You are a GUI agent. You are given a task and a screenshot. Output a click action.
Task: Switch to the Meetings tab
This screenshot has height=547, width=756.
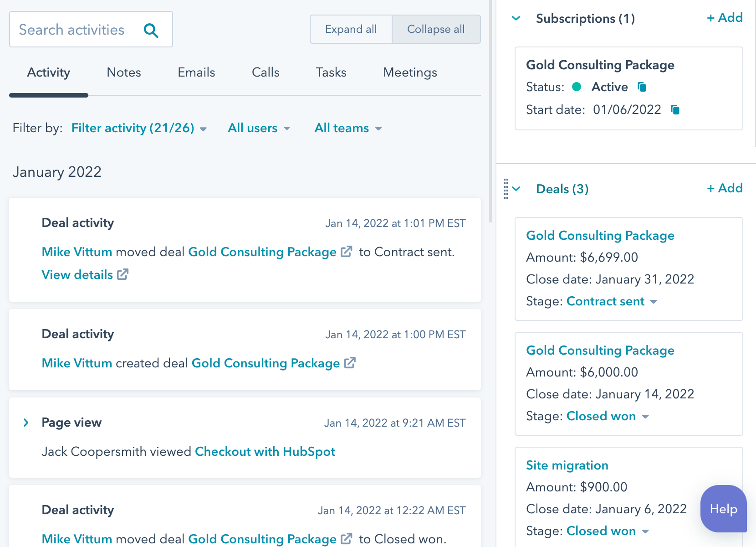pyautogui.click(x=410, y=72)
